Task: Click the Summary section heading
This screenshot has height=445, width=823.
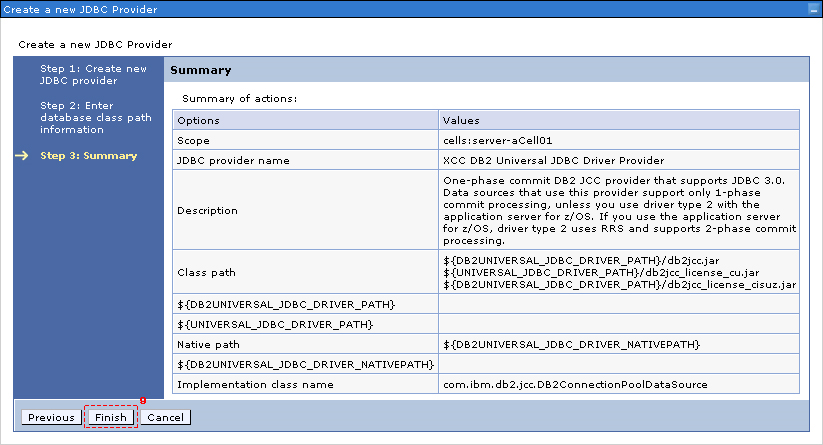Action: click(x=201, y=70)
